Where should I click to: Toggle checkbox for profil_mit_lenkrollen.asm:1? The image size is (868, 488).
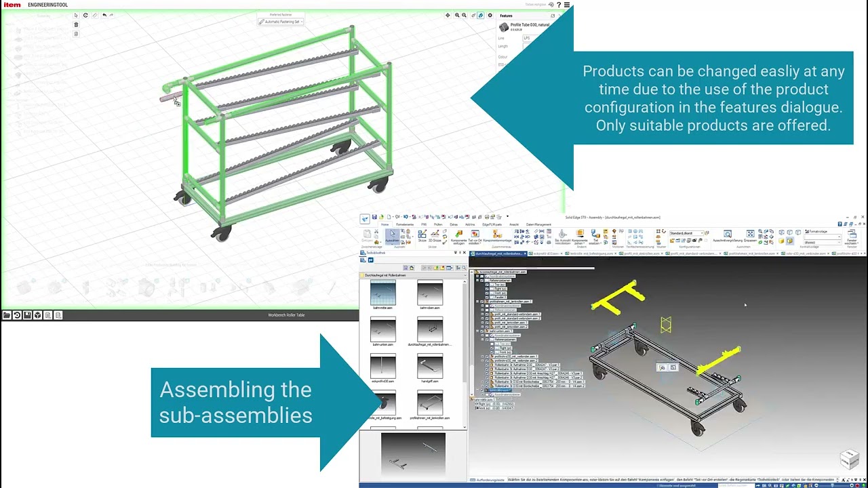click(488, 322)
